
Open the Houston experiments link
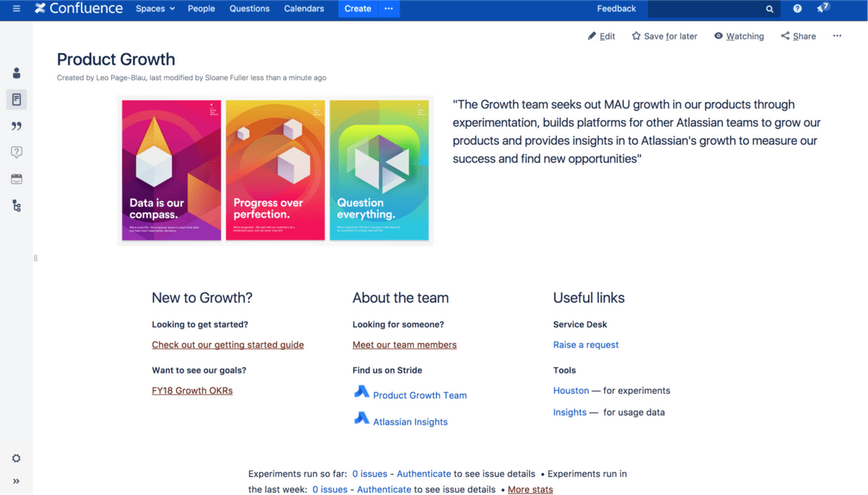point(571,391)
